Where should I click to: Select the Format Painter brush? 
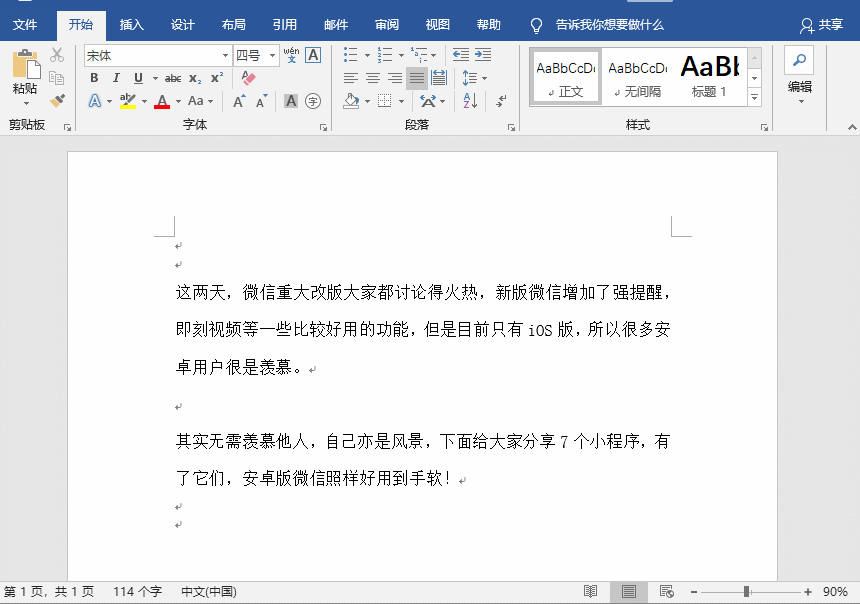point(57,100)
